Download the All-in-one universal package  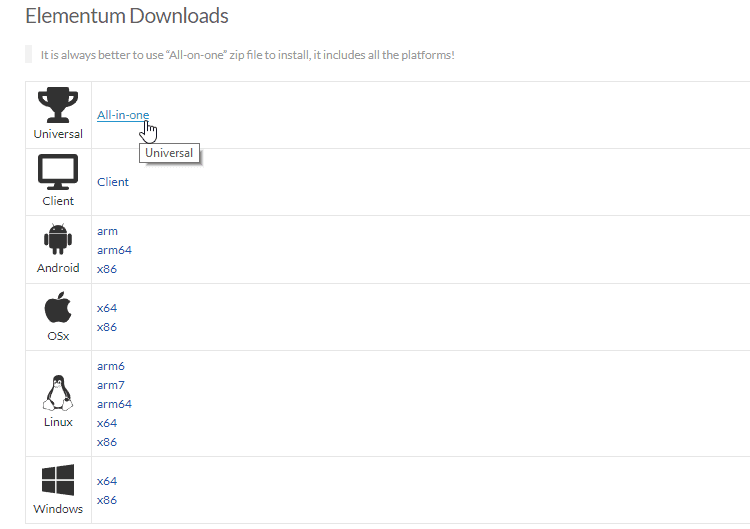pyautogui.click(x=123, y=115)
